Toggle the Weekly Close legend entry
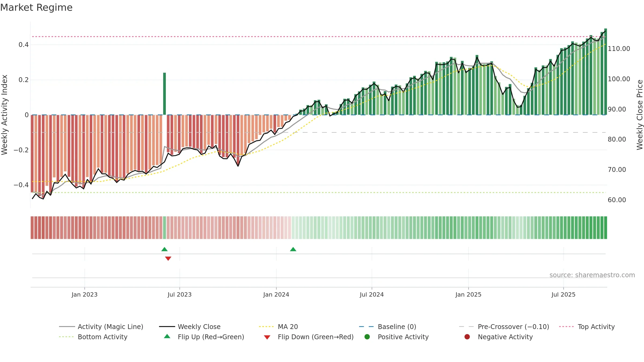This screenshot has width=644, height=362. click(x=190, y=327)
